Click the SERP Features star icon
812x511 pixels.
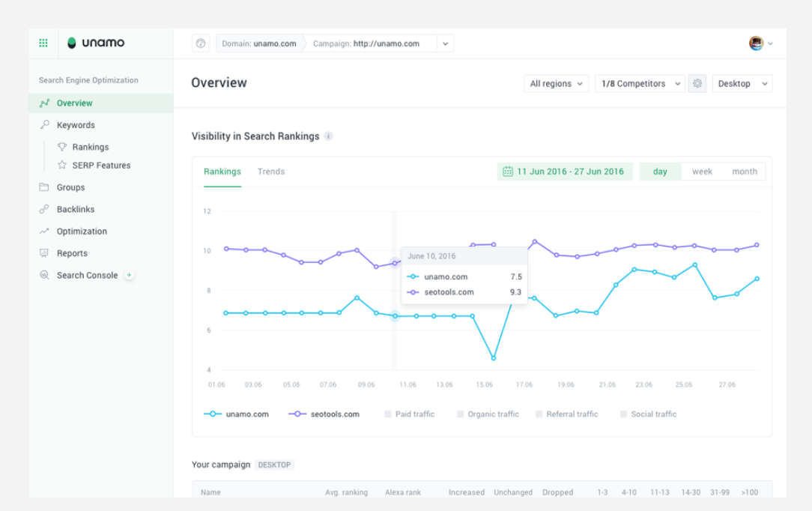point(62,165)
